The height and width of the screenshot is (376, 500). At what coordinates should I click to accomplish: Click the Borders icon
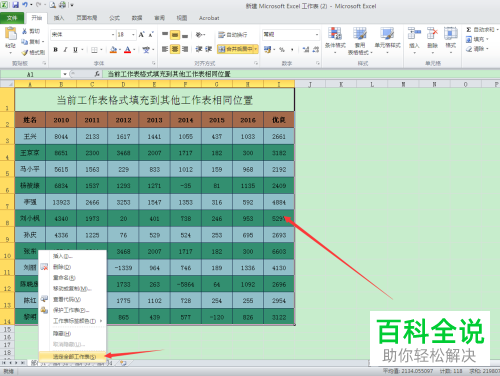[94, 50]
